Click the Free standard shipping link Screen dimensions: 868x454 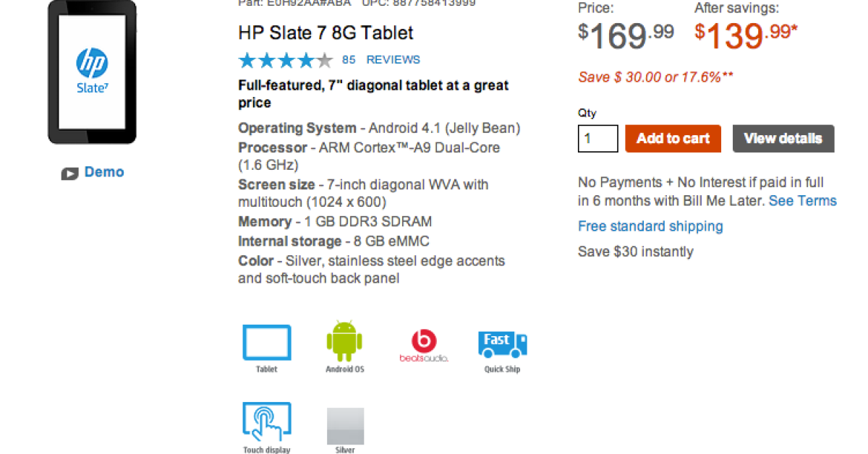coord(650,226)
